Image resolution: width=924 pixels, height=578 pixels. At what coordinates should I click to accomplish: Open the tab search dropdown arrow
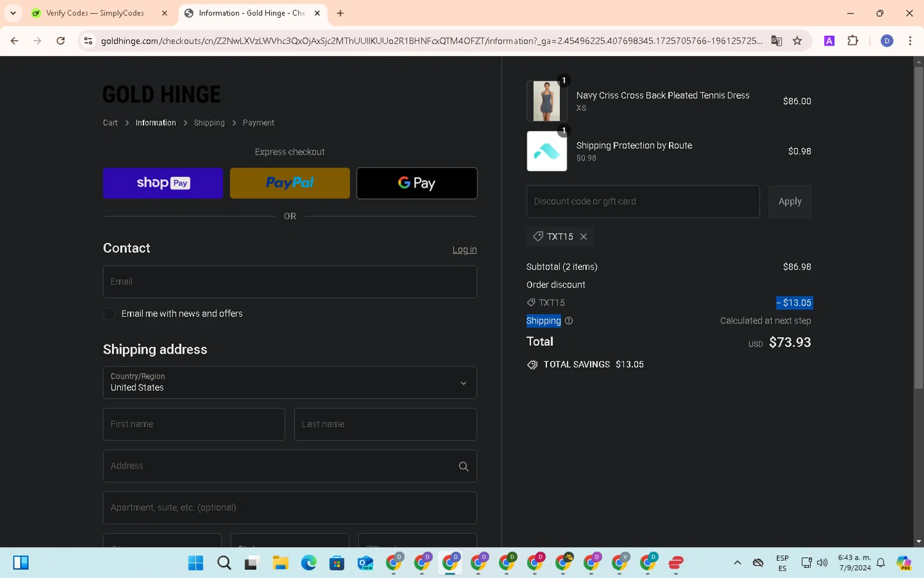coord(13,13)
